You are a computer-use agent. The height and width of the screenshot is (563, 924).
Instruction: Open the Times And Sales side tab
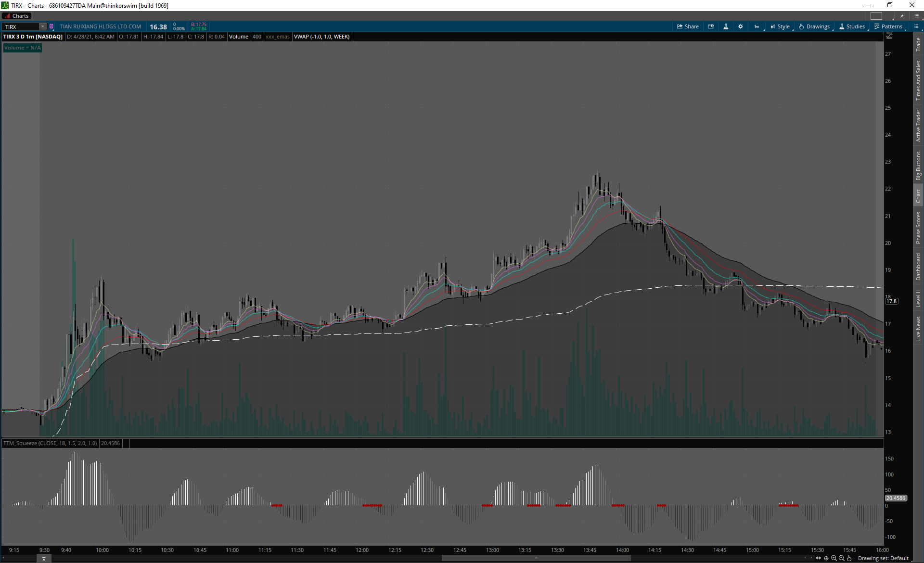[918, 80]
